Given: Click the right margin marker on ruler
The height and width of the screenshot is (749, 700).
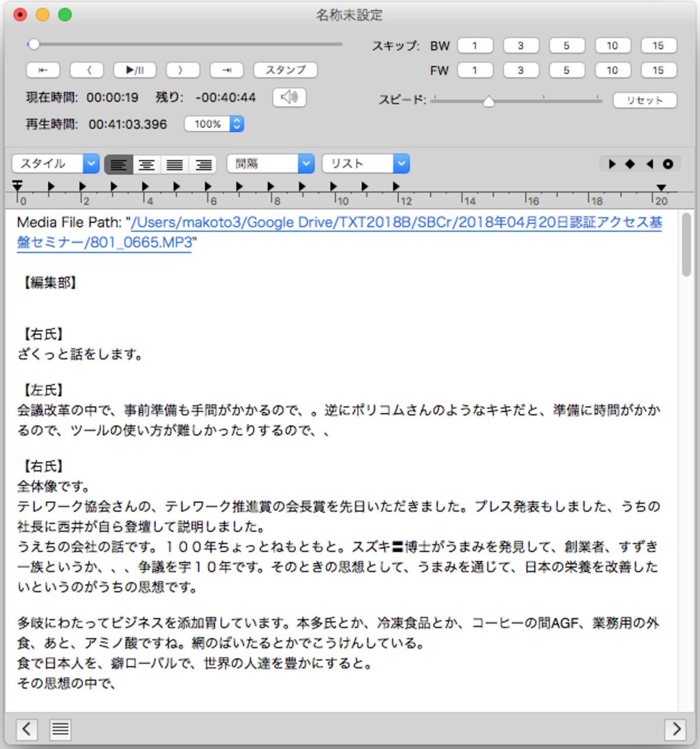Looking at the screenshot, I should (x=661, y=188).
